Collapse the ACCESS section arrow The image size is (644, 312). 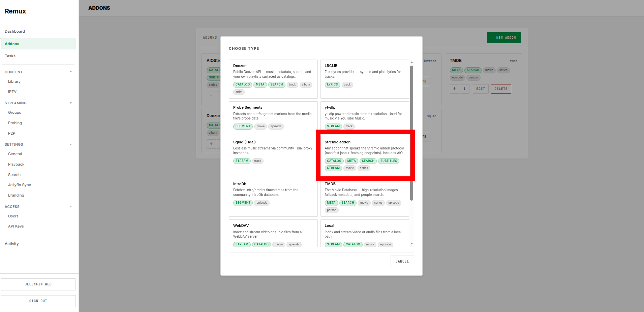71,206
